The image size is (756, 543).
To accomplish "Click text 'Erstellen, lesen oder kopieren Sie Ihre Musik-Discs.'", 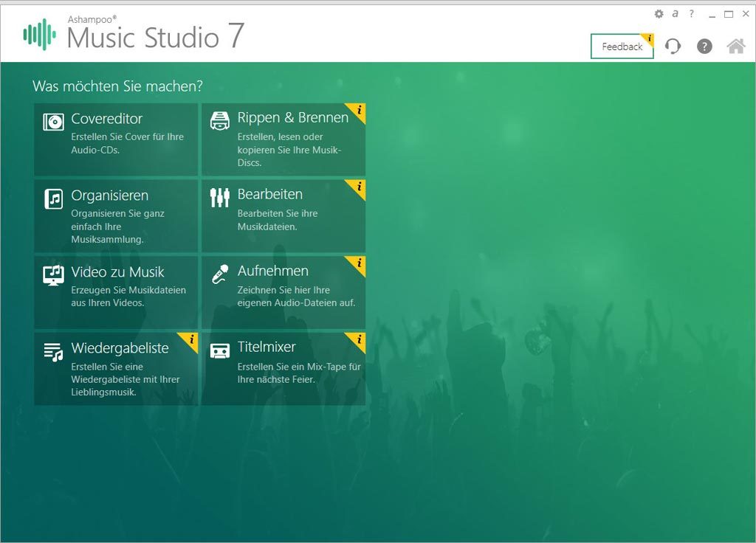I will tap(289, 149).
